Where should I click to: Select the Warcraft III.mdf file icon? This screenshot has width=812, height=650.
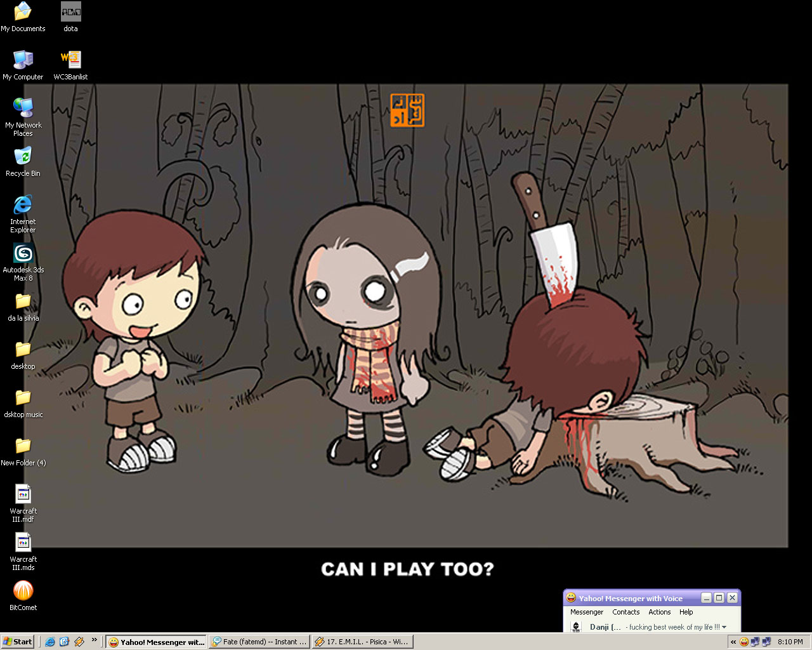pyautogui.click(x=23, y=503)
